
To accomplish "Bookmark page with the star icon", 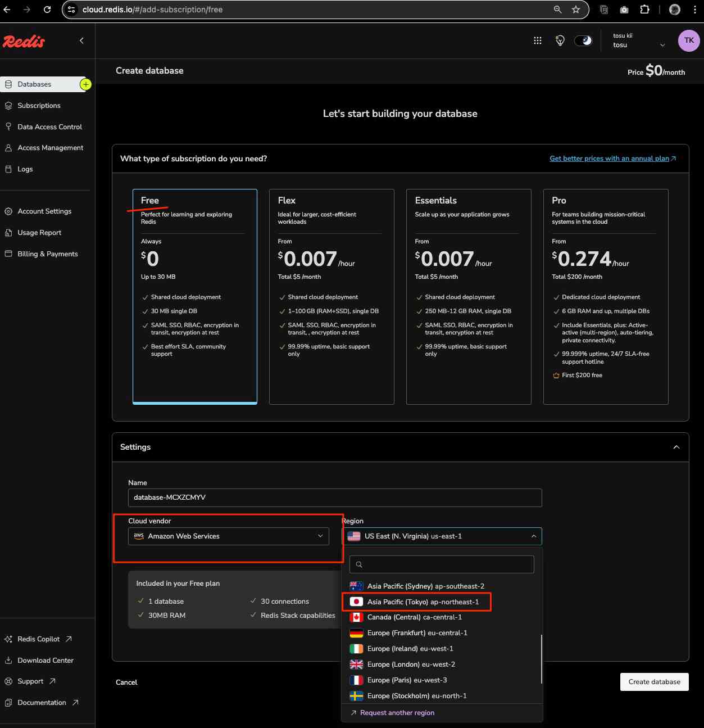I will point(575,10).
